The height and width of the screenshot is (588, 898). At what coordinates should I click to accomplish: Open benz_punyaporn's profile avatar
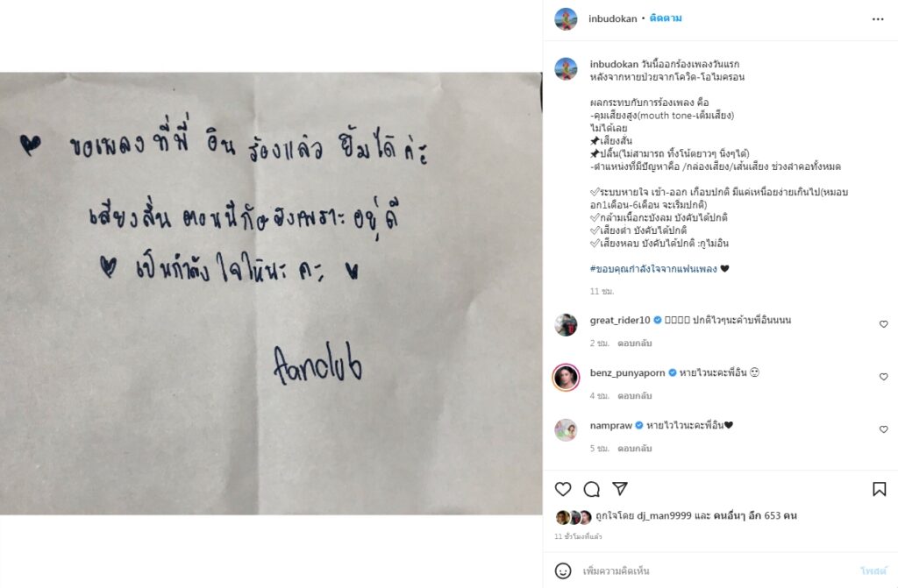tap(566, 378)
